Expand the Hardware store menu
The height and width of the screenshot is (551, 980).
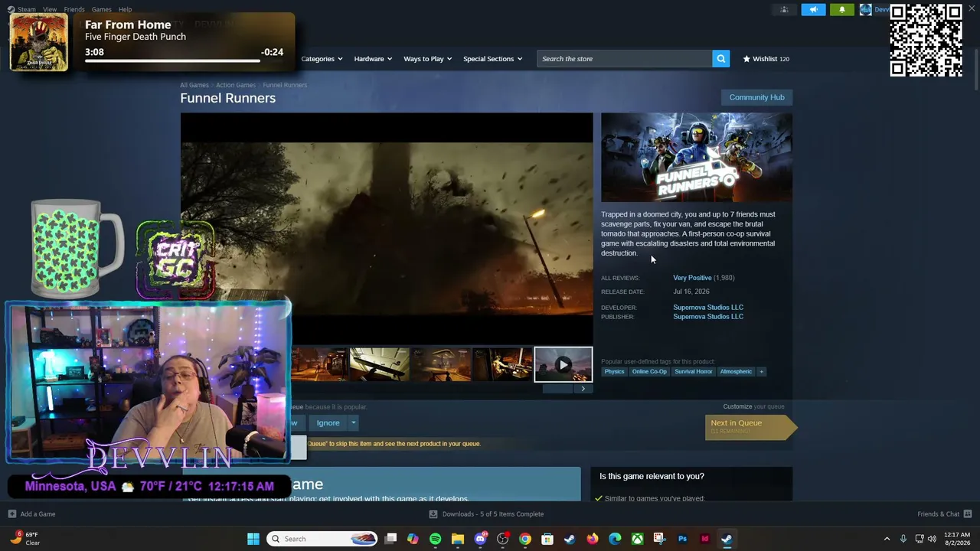coord(373,59)
